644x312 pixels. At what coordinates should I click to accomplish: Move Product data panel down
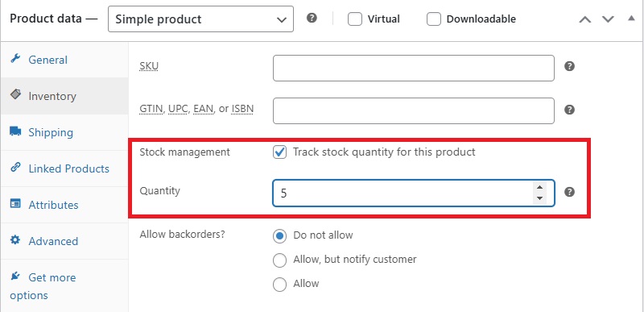pyautogui.click(x=608, y=19)
